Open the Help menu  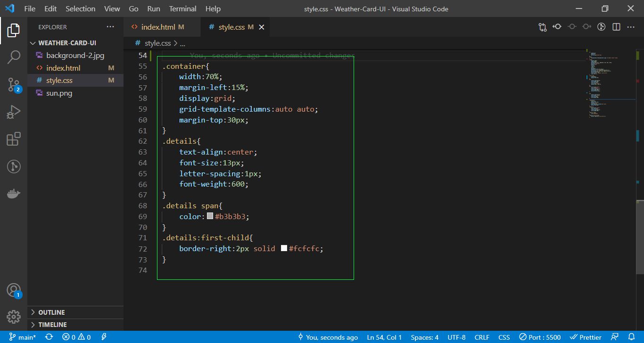click(213, 8)
